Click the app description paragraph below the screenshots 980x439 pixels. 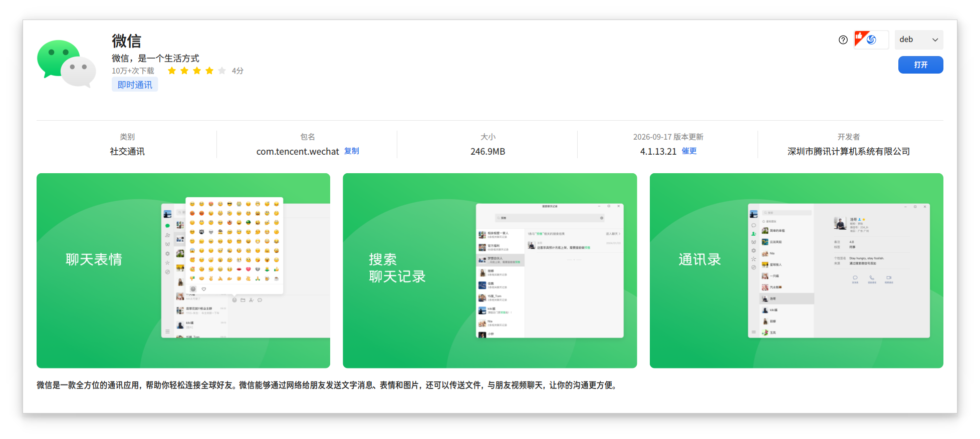point(328,385)
